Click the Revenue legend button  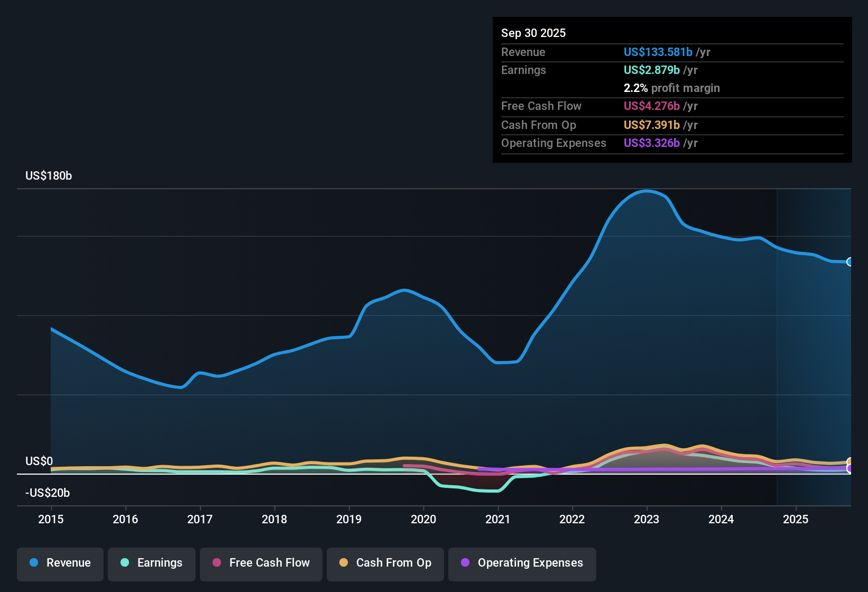(x=60, y=563)
